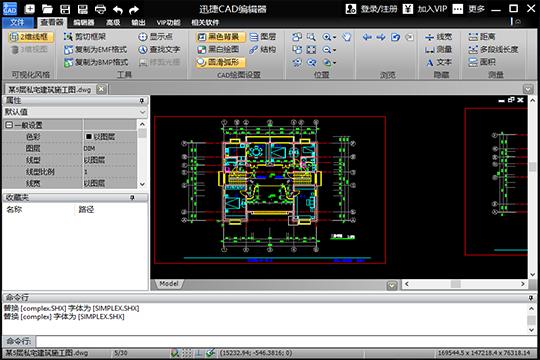
Task: Toggle 线宽 line width visibility
Action: coord(438,37)
